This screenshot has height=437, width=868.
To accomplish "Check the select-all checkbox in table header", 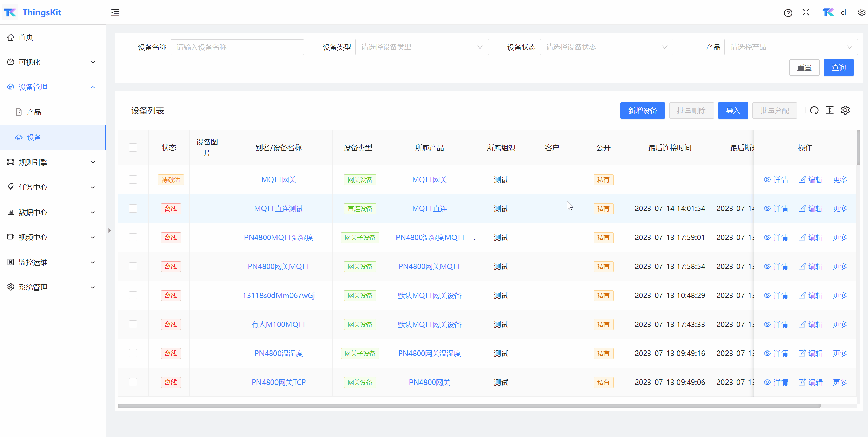I will pyautogui.click(x=133, y=148).
